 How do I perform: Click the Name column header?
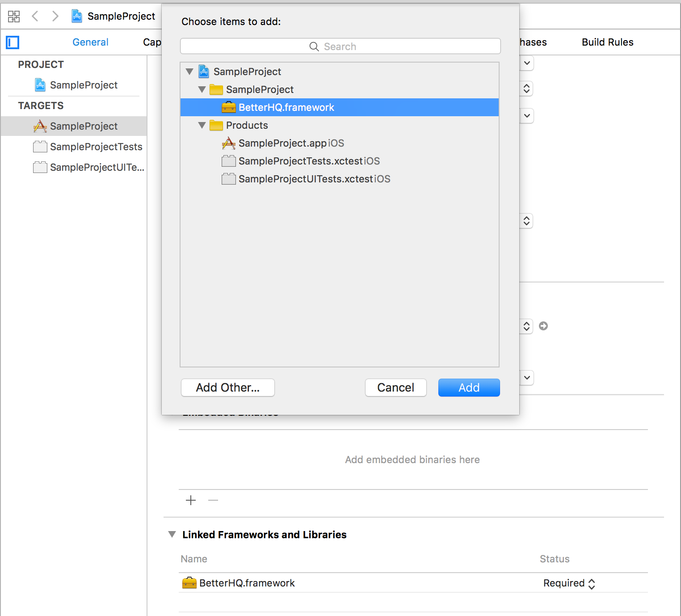point(194,559)
